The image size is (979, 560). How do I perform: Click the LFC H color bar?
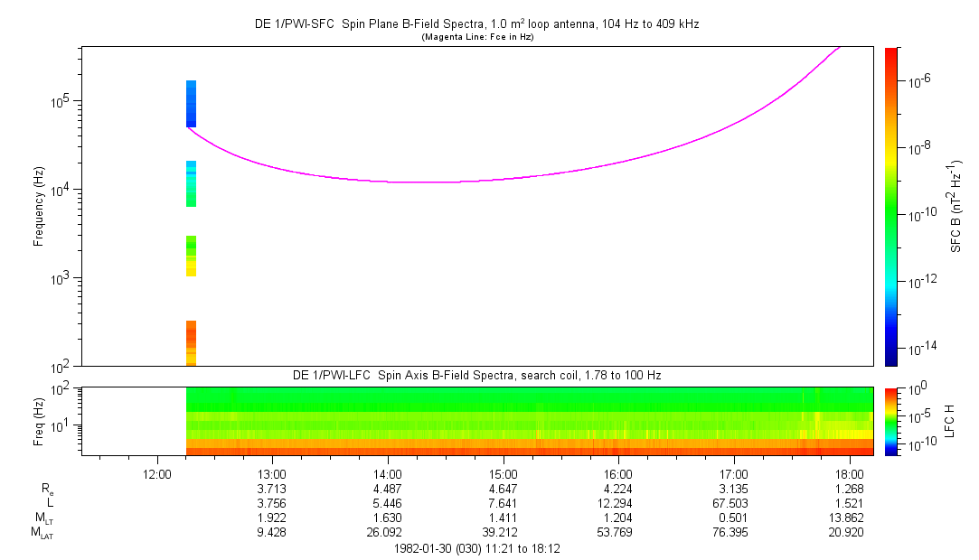pos(891,420)
